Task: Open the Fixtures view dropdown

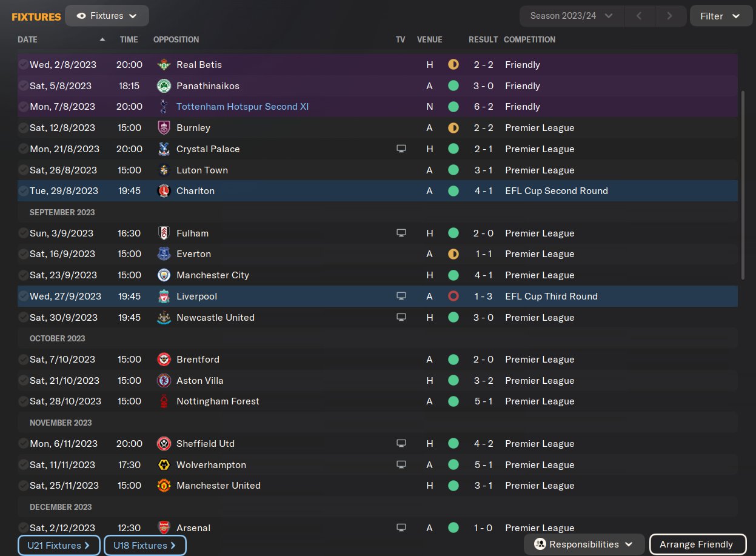Action: [x=107, y=16]
